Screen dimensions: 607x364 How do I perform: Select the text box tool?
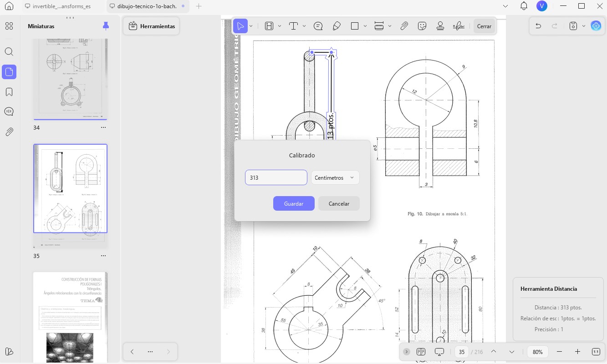coord(293,26)
